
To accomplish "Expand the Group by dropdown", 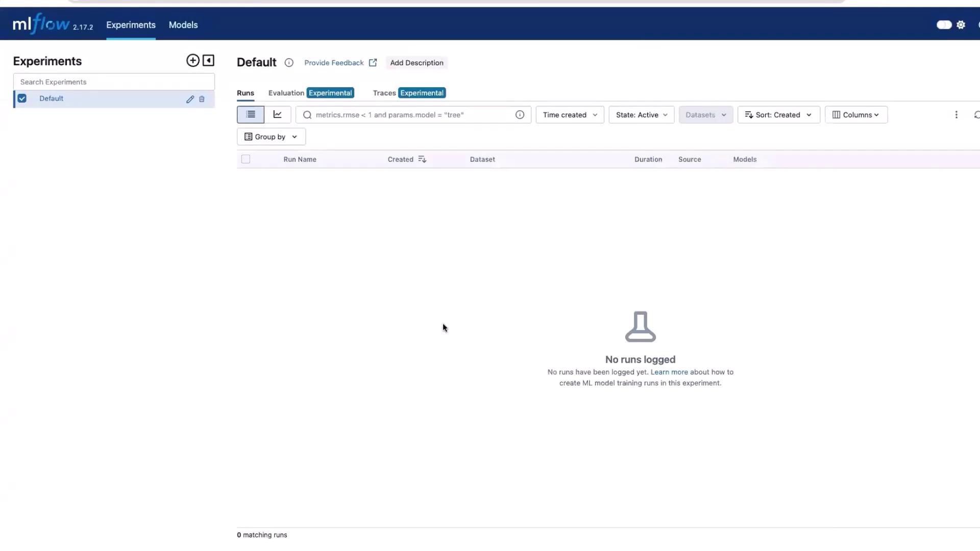I will [x=271, y=137].
